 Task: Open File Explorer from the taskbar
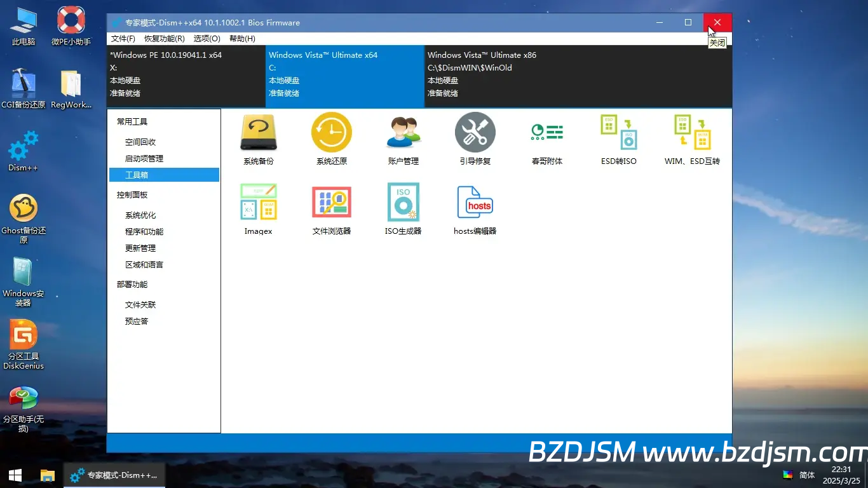(x=48, y=475)
